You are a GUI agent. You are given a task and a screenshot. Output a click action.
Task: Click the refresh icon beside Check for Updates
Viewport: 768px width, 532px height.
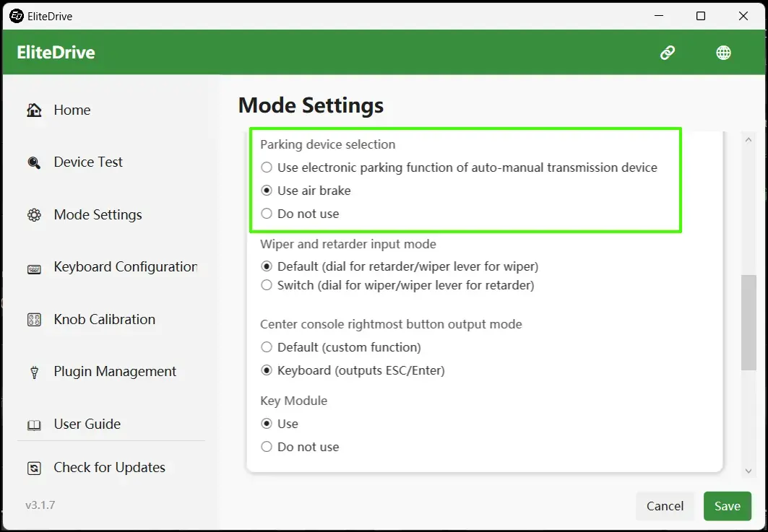[x=34, y=468]
